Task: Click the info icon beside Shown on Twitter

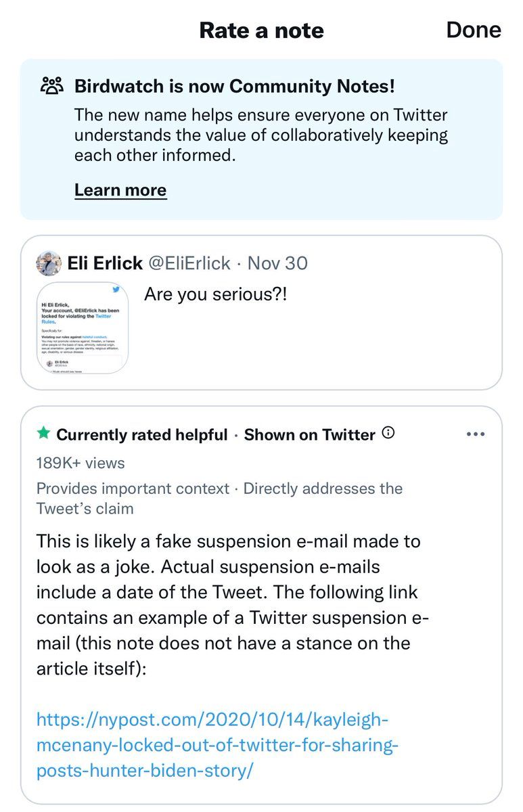Action: tap(388, 433)
